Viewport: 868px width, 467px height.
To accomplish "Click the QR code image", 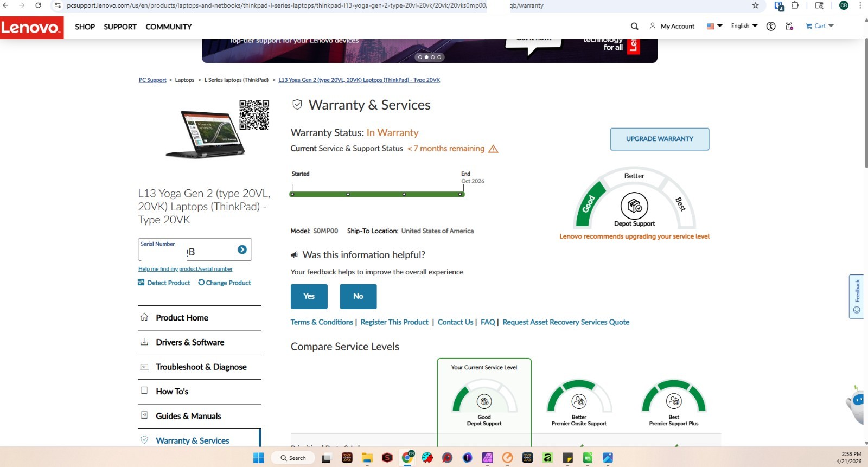I will [x=254, y=115].
